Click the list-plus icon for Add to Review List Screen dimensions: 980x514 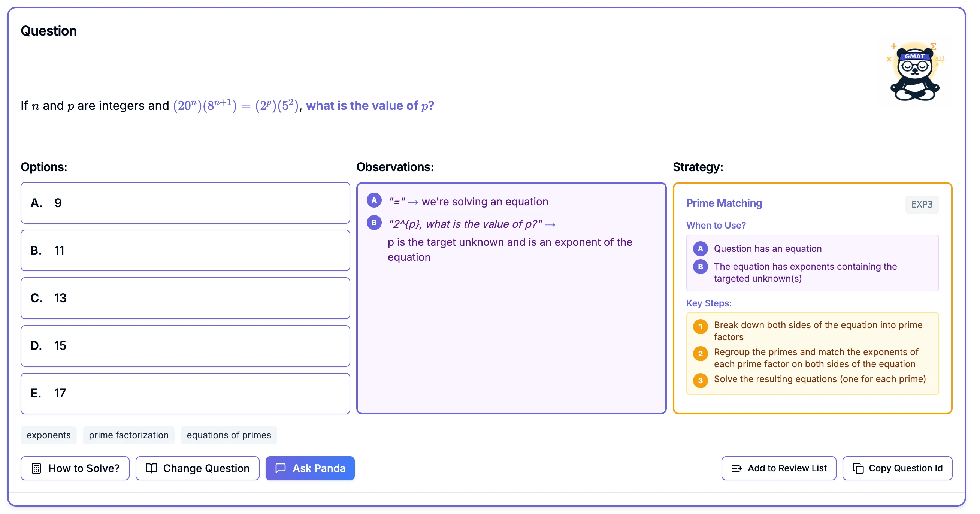[736, 468]
